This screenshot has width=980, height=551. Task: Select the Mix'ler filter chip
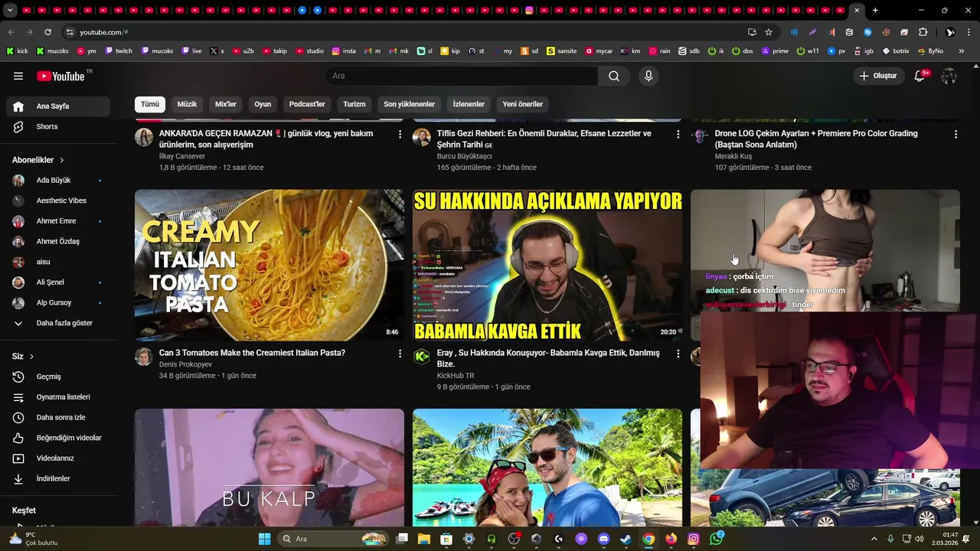(x=226, y=104)
